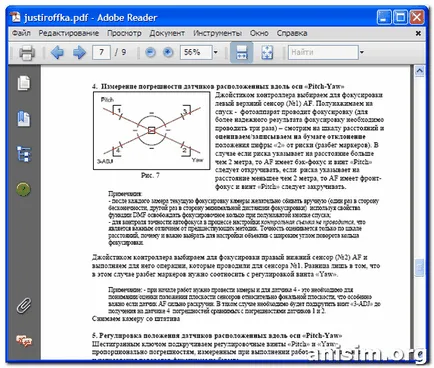Click the Найти search field
The width and height of the screenshot is (434, 368).
pyautogui.click(x=323, y=52)
